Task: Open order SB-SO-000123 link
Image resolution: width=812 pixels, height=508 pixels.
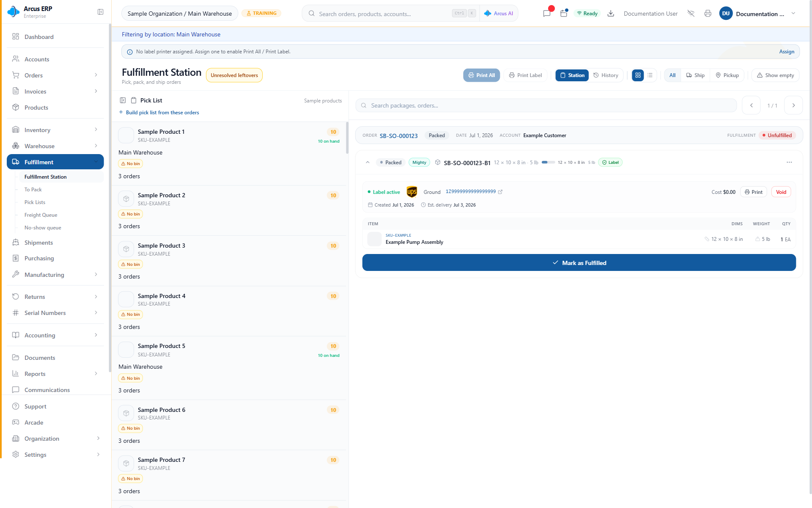Action: click(x=398, y=136)
